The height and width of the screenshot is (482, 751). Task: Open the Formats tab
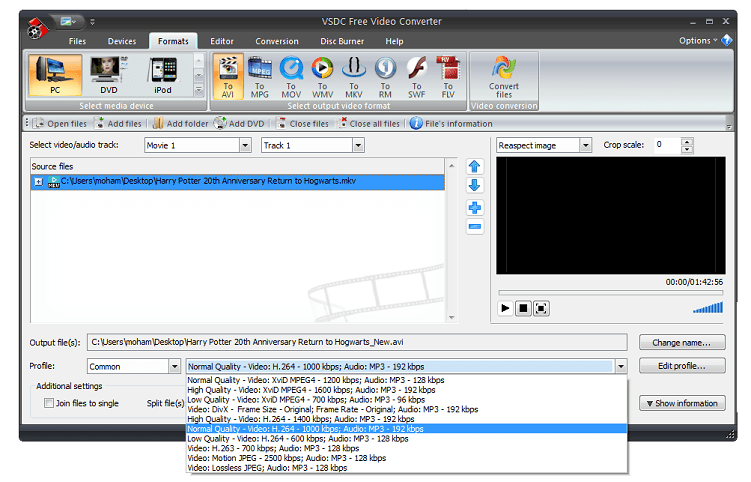(x=173, y=41)
